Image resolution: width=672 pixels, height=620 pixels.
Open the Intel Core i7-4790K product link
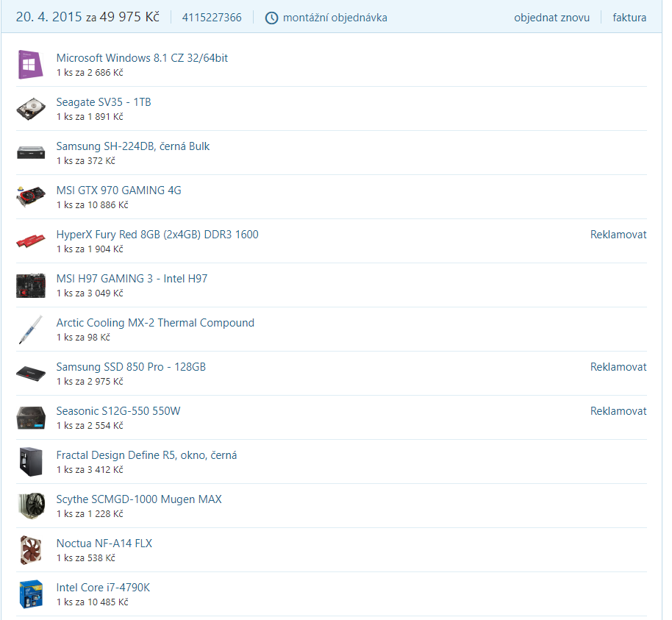click(103, 588)
